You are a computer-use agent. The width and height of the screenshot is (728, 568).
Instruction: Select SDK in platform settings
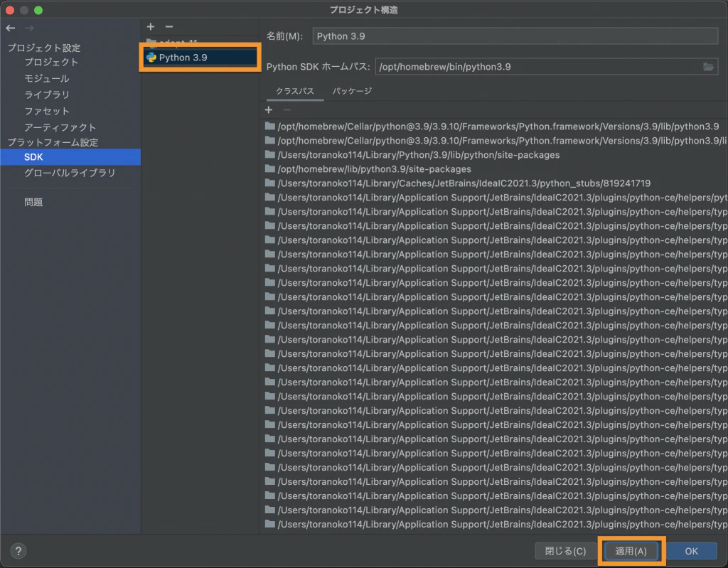[70, 157]
